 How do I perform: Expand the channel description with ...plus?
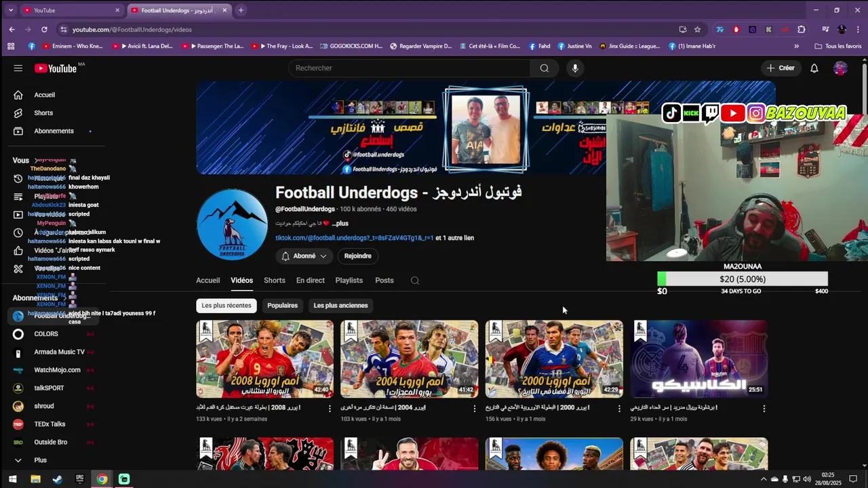[x=340, y=224]
